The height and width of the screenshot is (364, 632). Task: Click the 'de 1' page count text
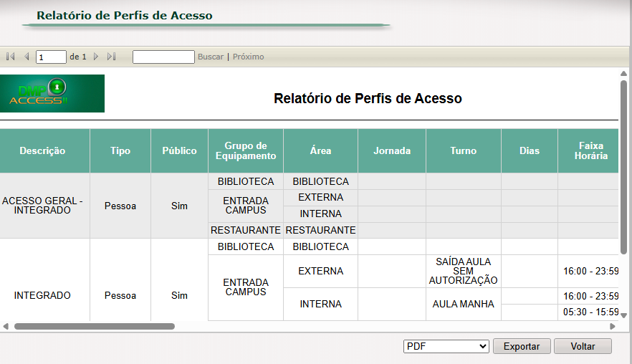click(78, 57)
